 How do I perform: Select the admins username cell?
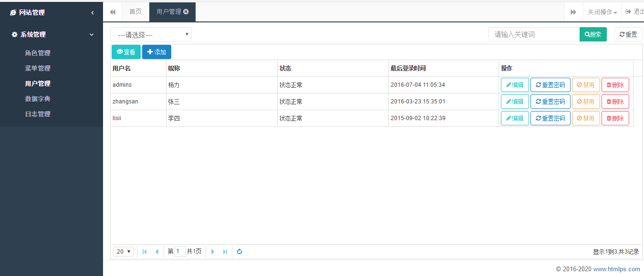pyautogui.click(x=138, y=85)
